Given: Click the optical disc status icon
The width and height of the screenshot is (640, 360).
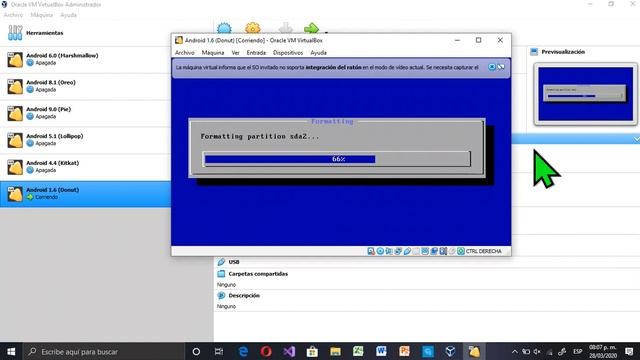Looking at the screenshot, I should coord(380,251).
